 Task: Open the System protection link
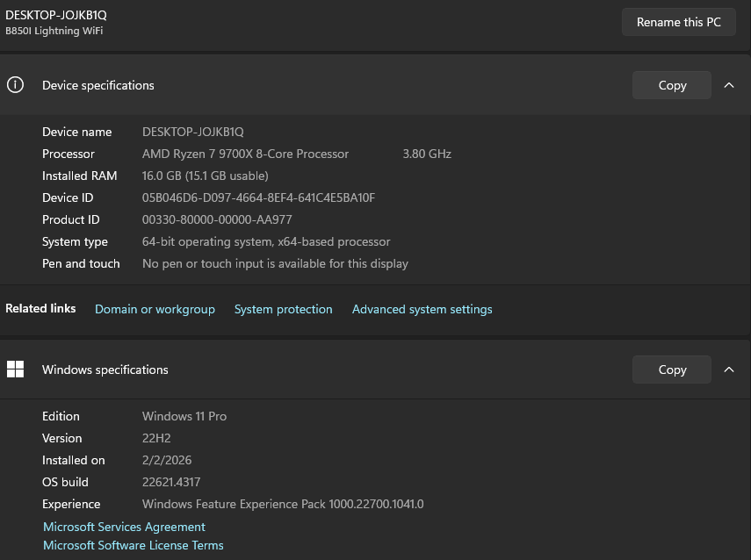283,309
